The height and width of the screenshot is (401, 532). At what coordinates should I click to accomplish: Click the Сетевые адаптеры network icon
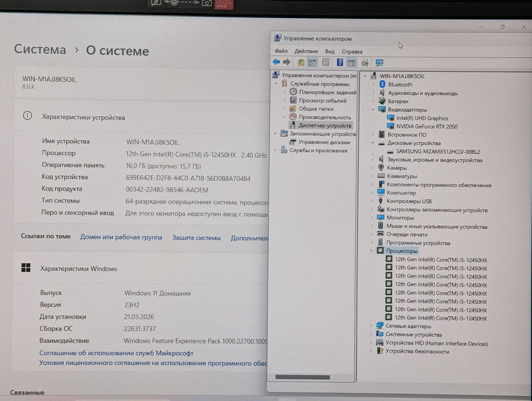[x=380, y=326]
